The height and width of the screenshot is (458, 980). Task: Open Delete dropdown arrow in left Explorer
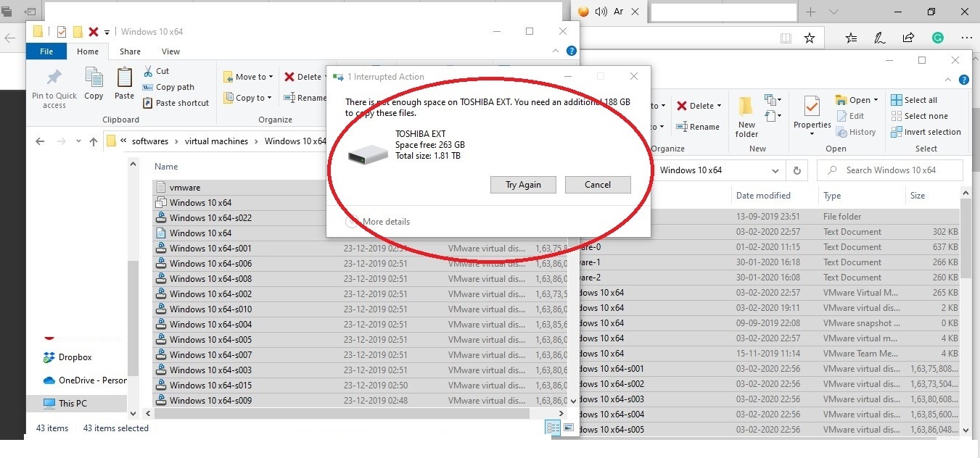[326, 77]
